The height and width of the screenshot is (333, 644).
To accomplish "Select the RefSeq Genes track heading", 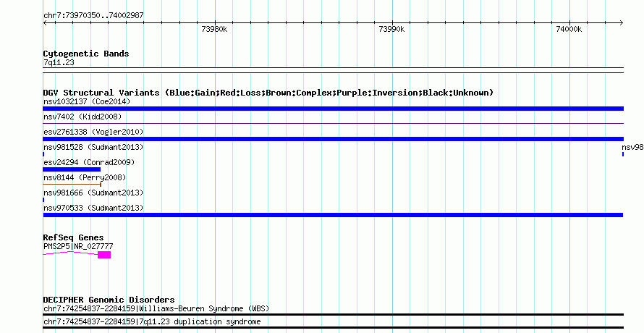I will [x=74, y=237].
